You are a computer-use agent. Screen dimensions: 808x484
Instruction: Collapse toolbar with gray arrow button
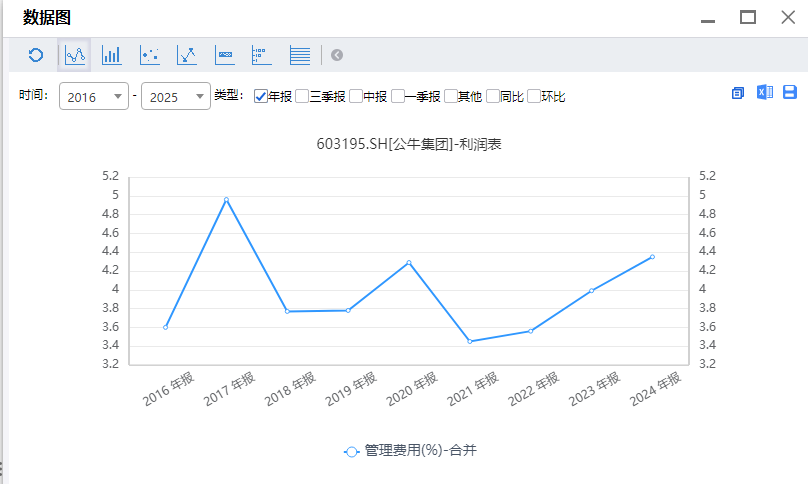pyautogui.click(x=337, y=55)
